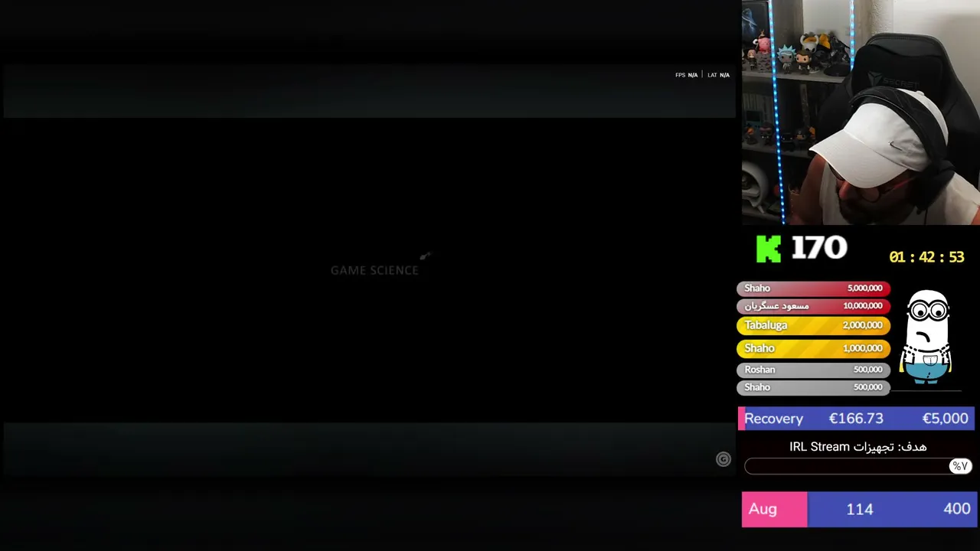Select the Shaho name beside 5,000,000
Image resolution: width=980 pixels, height=551 pixels.
(757, 289)
